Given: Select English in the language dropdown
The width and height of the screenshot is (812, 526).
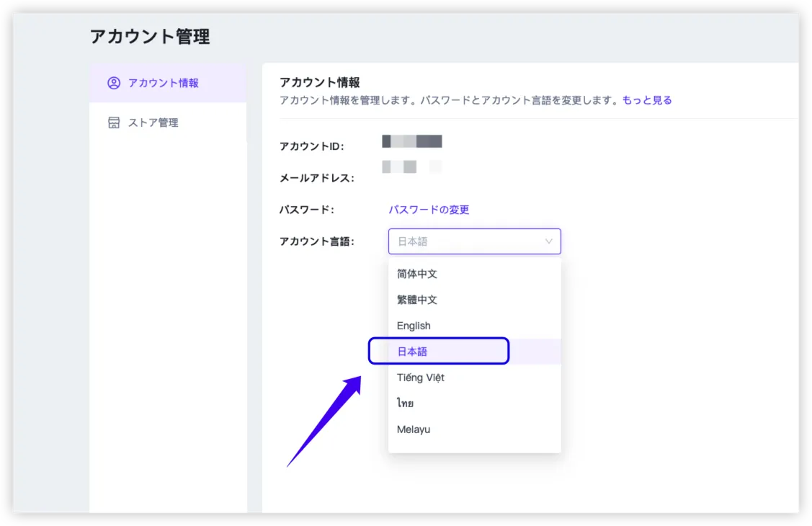Looking at the screenshot, I should (x=414, y=326).
